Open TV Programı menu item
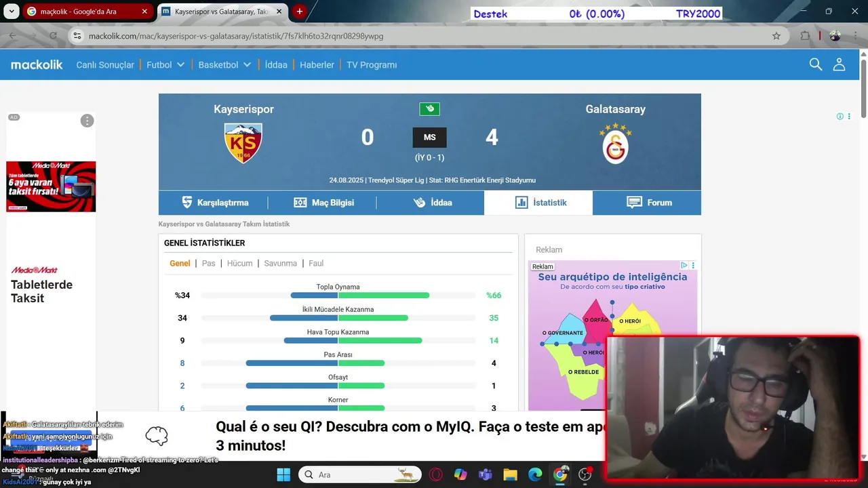Image resolution: width=868 pixels, height=488 pixels. (x=372, y=65)
